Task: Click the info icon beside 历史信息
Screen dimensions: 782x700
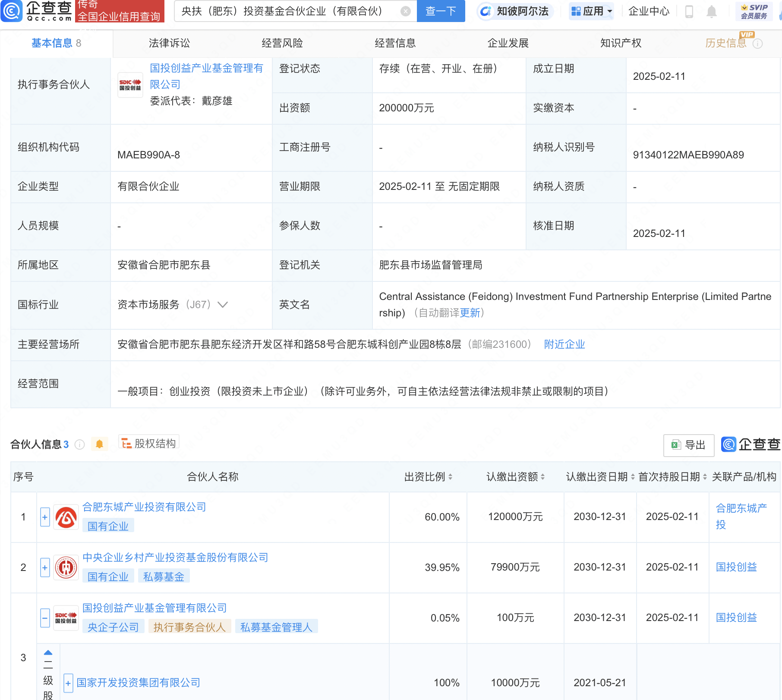Action: (758, 44)
